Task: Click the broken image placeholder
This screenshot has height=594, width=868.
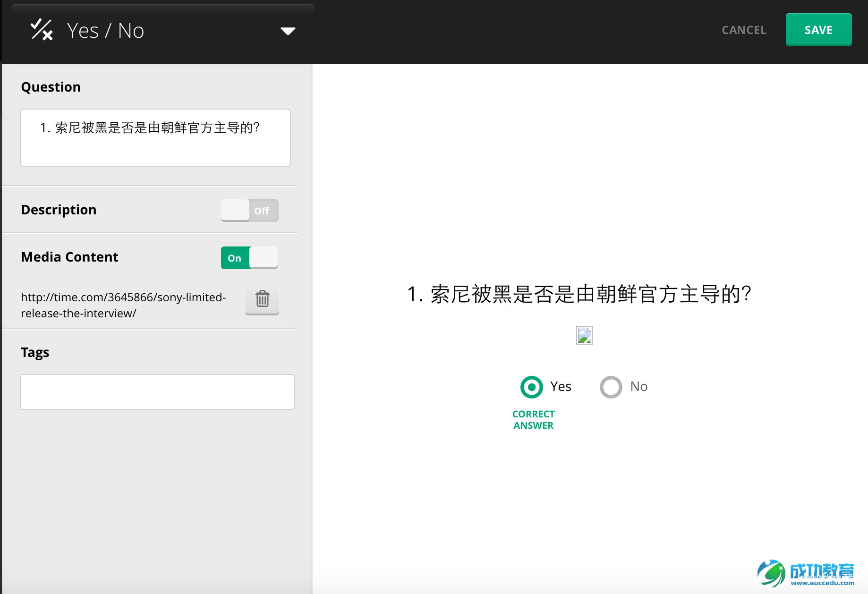Action: coord(584,335)
